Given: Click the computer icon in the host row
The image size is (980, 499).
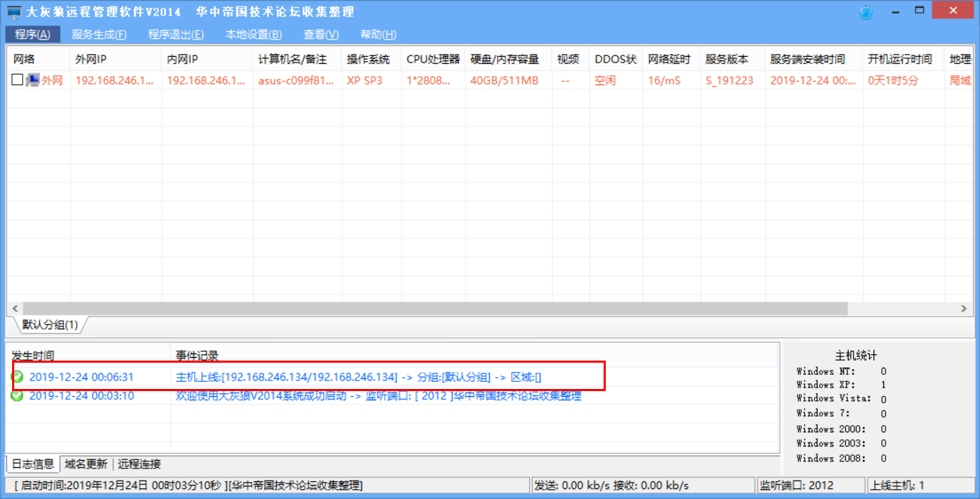Looking at the screenshot, I should coord(32,80).
